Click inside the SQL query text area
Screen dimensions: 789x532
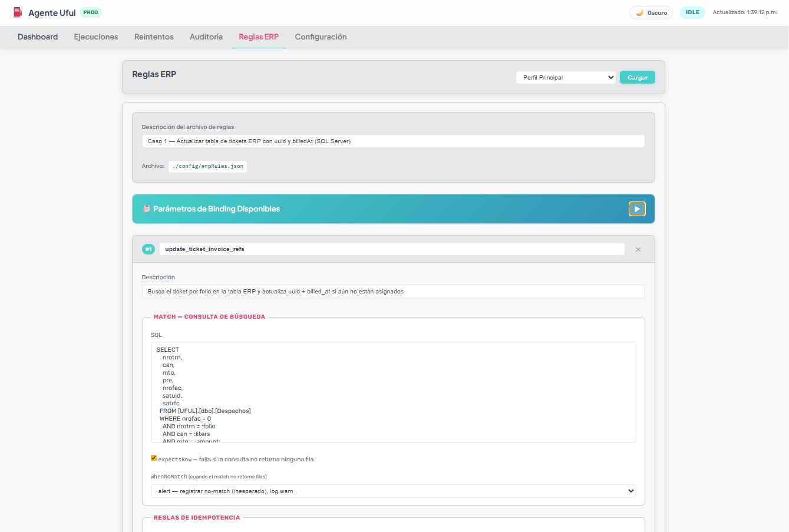[x=394, y=392]
